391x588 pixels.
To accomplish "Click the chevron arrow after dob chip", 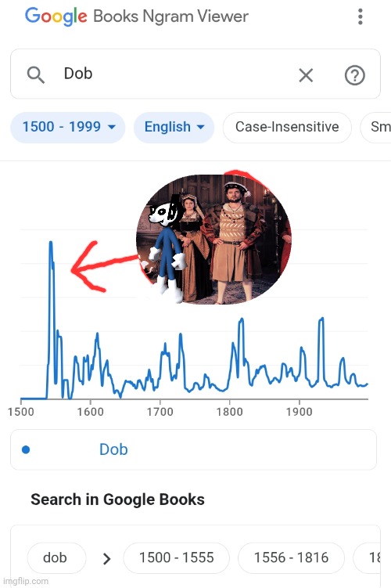I will click(106, 559).
